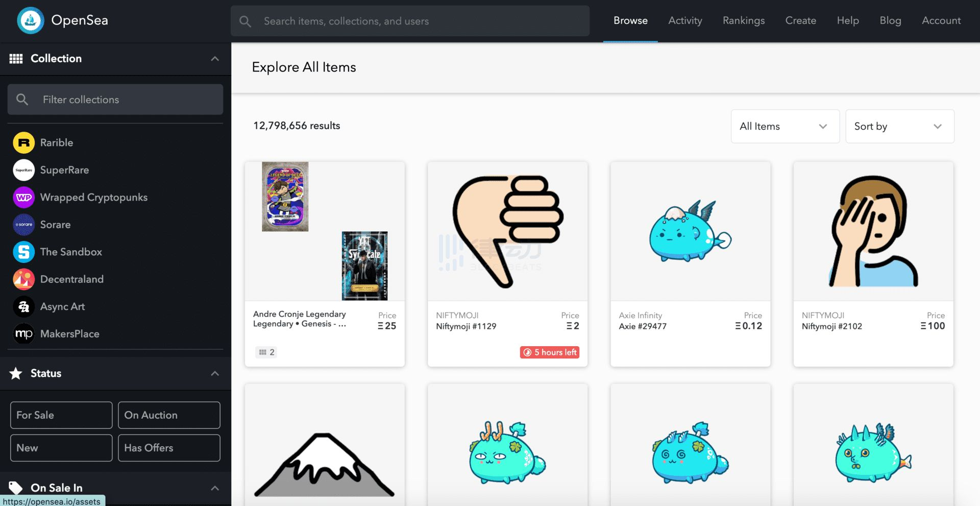
Task: Select The Sandbox collection icon
Action: [x=23, y=252]
